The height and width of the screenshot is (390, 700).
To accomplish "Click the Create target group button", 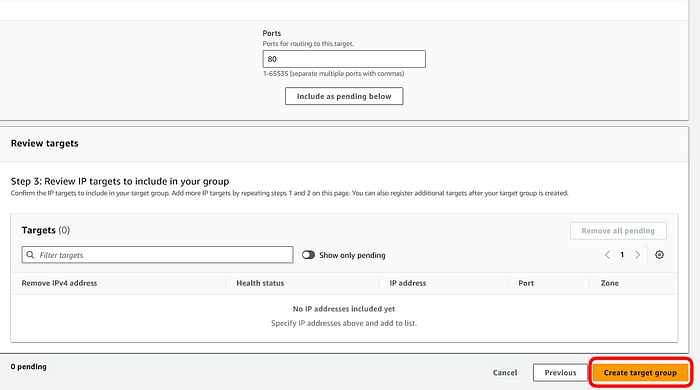I will [x=640, y=373].
